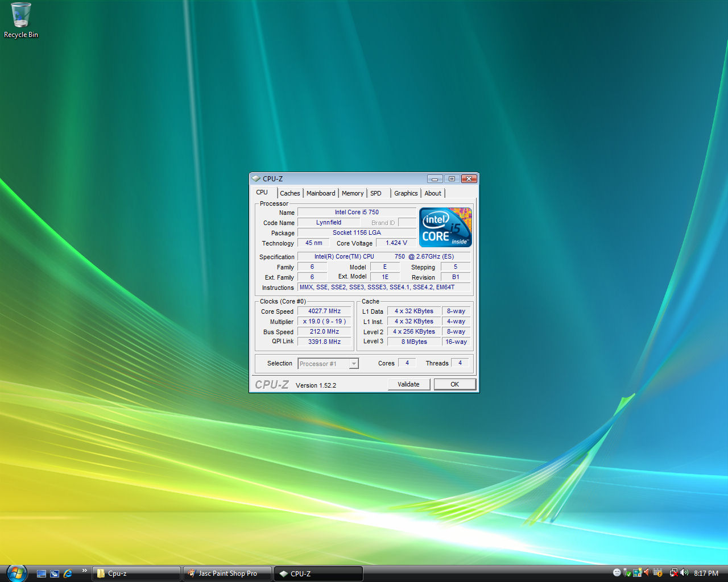Go to the Graphics tab
728x582 pixels.
(x=406, y=193)
